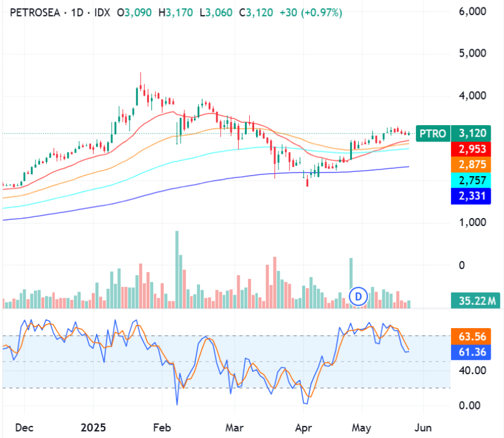Click the 4,000 price axis label
Viewport: 504px width, 438px height.
tap(472, 95)
